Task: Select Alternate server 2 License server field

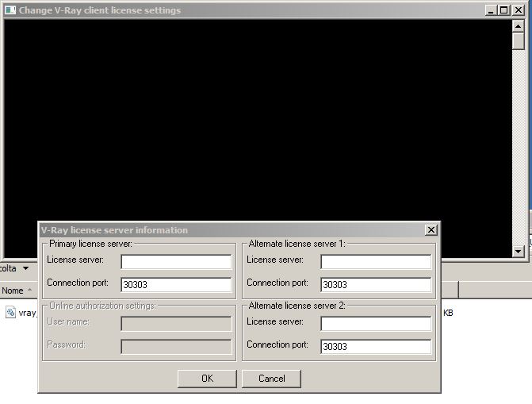Action: tap(376, 324)
